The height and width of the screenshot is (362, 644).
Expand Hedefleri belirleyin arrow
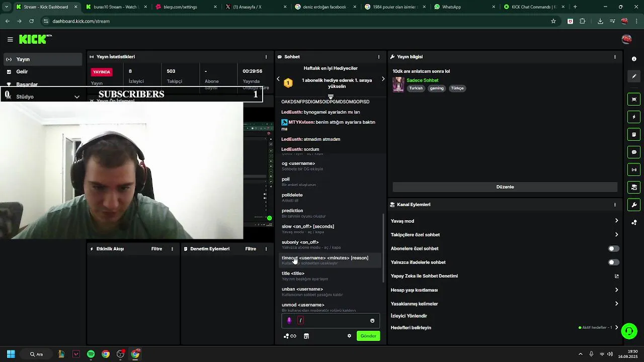(x=616, y=327)
